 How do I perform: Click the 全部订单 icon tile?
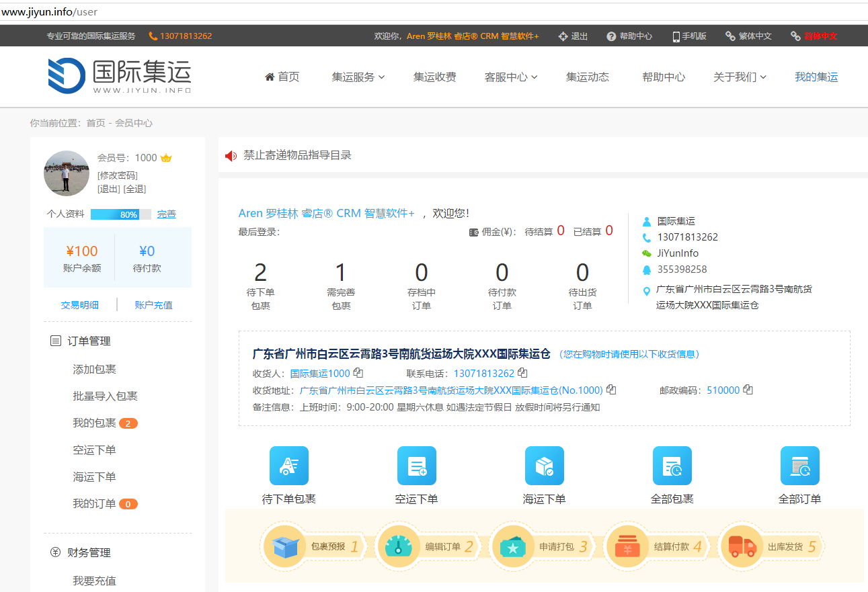[x=799, y=466]
